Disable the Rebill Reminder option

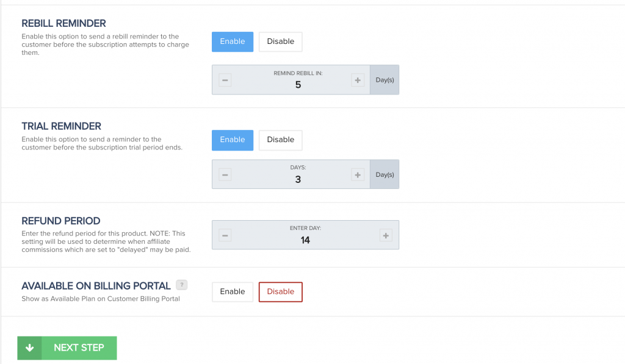281,41
